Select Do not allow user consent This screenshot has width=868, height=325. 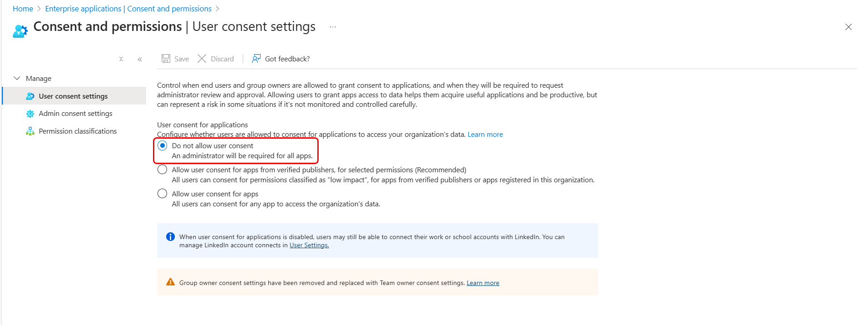point(162,145)
